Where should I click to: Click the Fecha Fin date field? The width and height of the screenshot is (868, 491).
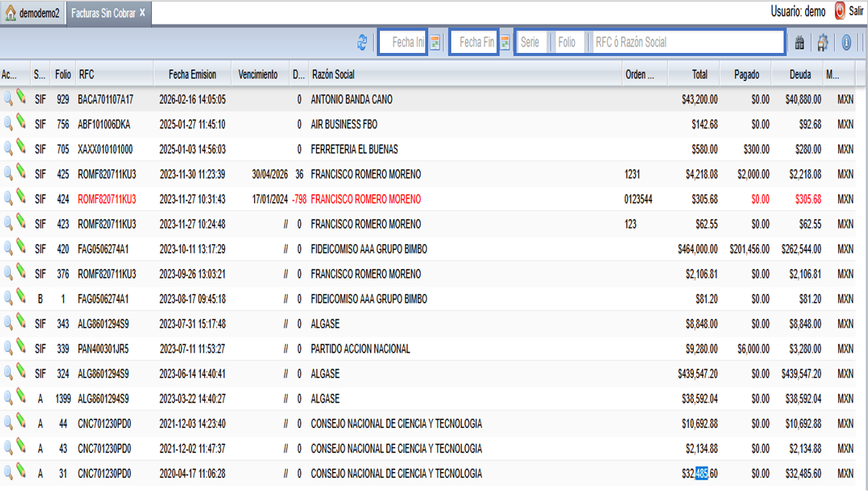(474, 42)
